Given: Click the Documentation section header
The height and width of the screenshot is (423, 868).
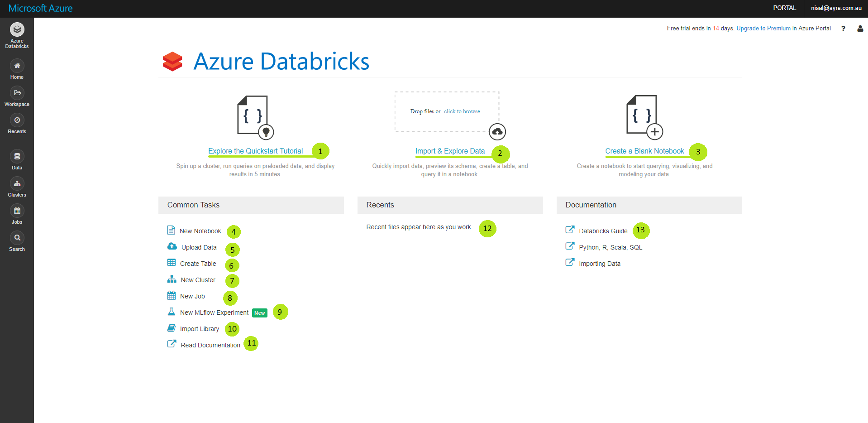Looking at the screenshot, I should [649, 205].
